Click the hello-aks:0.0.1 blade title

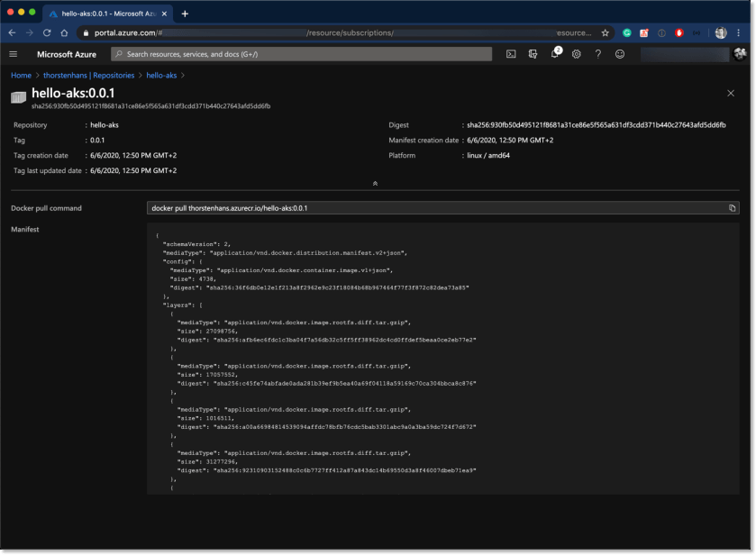pos(73,93)
